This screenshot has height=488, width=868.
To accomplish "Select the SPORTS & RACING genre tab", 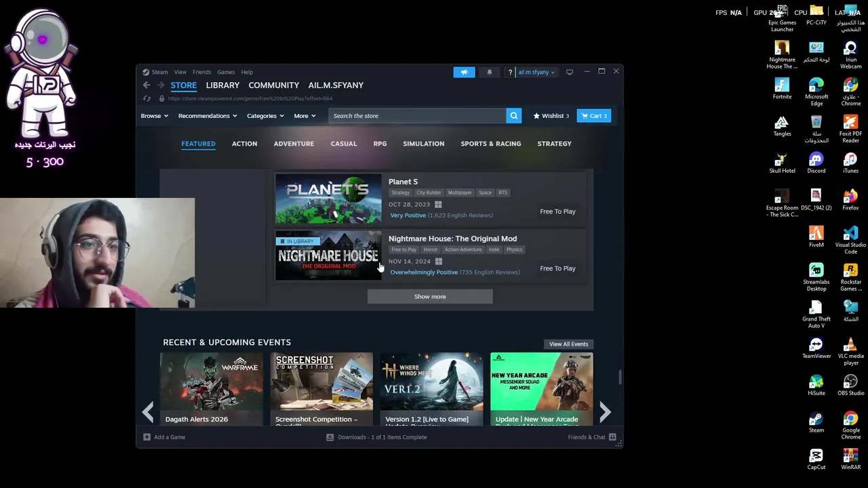I will (x=491, y=144).
